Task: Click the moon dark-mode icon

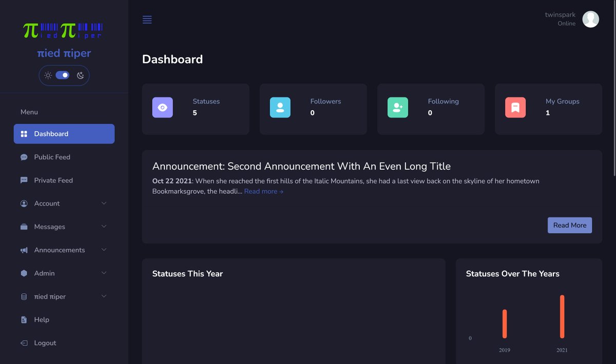Action: (x=81, y=75)
